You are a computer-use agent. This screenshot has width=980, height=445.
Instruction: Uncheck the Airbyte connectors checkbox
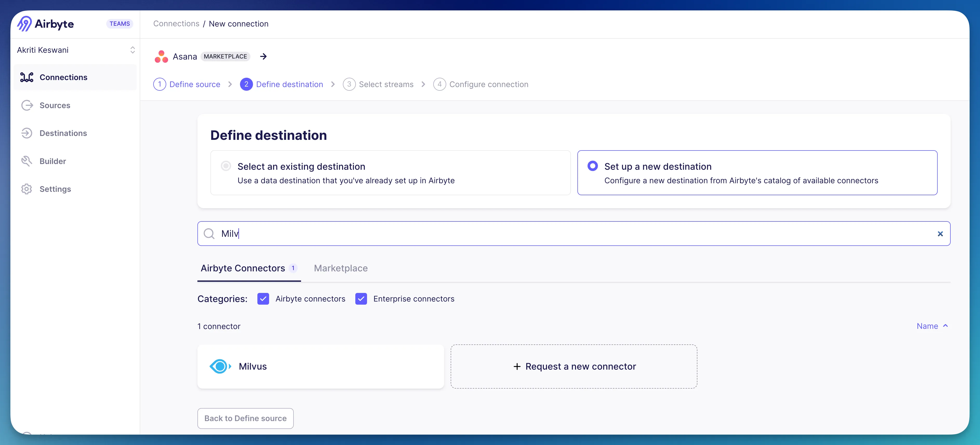click(263, 299)
